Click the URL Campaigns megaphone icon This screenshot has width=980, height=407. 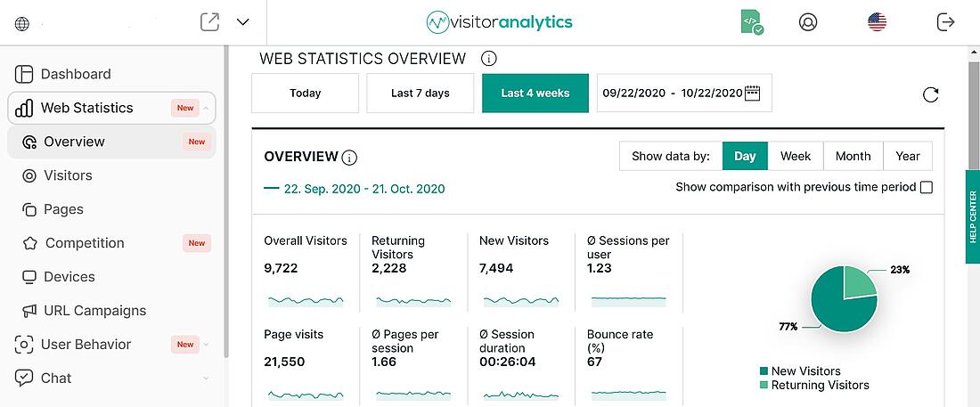click(29, 311)
